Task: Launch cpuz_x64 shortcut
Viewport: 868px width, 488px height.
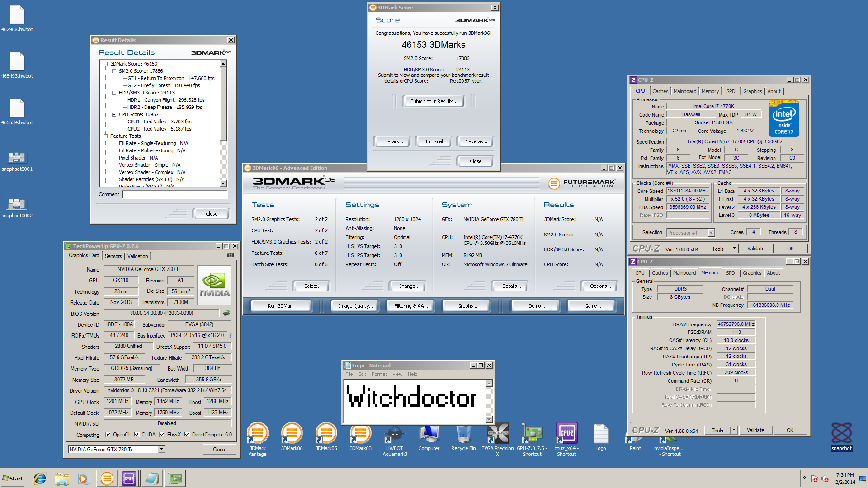Action: point(566,439)
